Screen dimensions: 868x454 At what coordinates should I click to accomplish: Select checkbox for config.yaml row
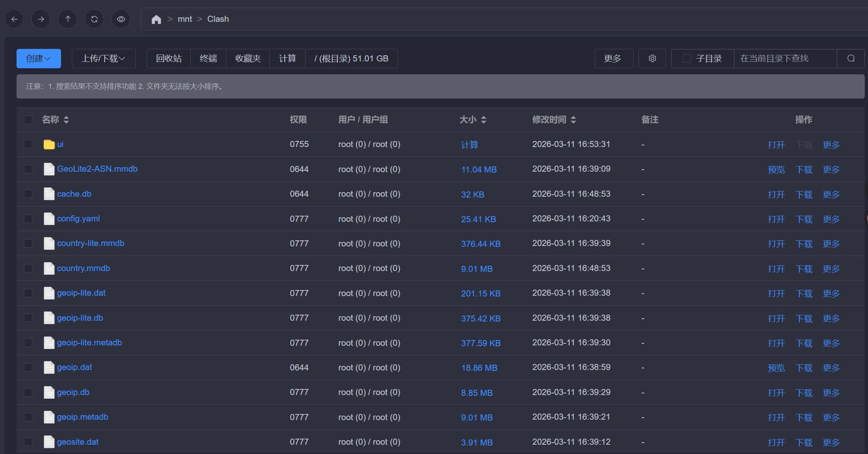point(28,219)
